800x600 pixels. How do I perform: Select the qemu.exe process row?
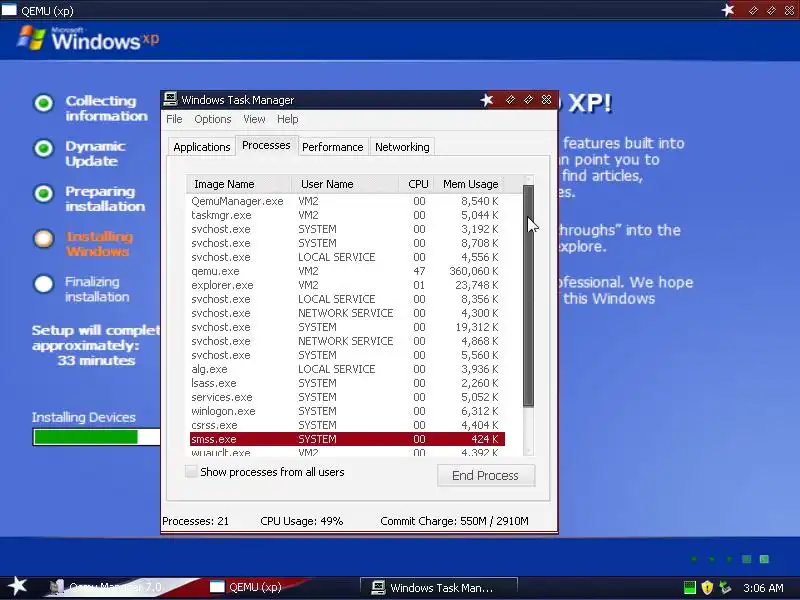pos(347,271)
